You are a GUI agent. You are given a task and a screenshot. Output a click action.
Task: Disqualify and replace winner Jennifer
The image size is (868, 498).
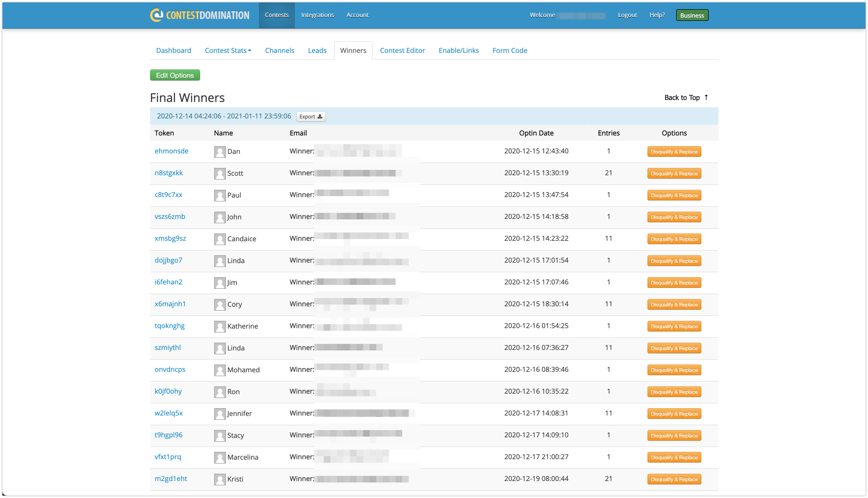tap(674, 414)
